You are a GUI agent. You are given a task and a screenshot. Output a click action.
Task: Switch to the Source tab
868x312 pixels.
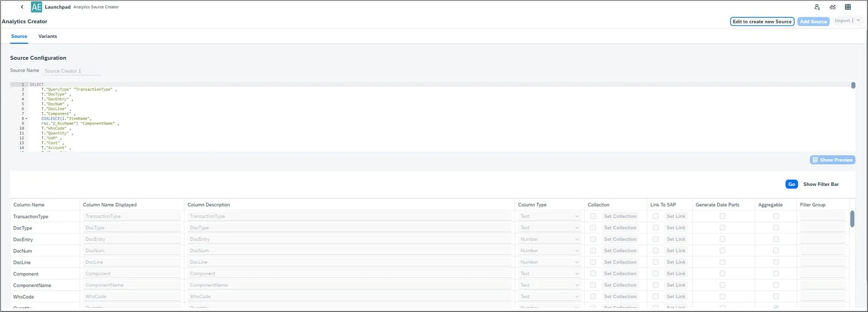pyautogui.click(x=19, y=36)
